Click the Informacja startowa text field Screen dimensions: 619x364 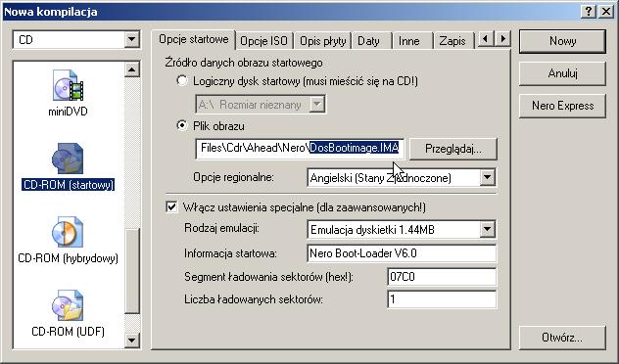(x=402, y=253)
